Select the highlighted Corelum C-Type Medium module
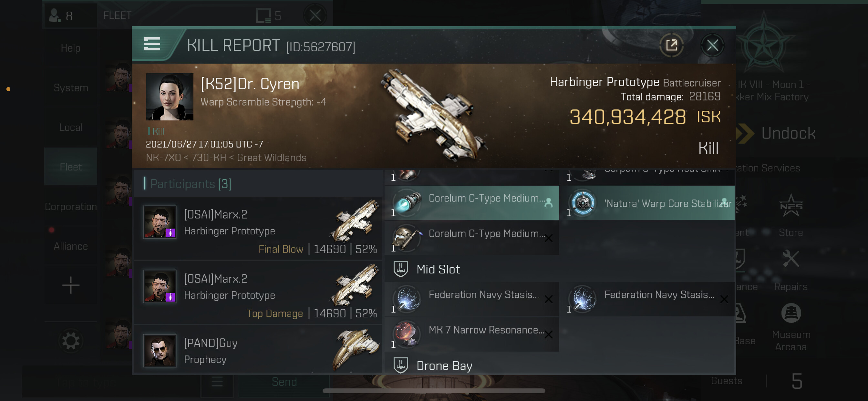 coord(472,203)
